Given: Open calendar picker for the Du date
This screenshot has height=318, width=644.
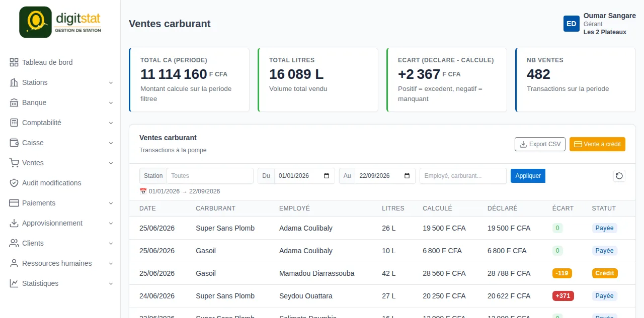Looking at the screenshot, I should click(327, 176).
